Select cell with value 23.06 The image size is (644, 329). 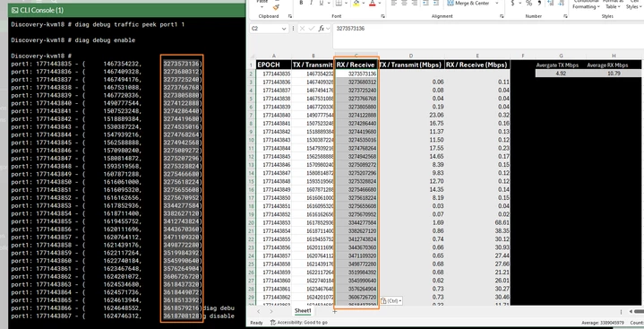point(411,115)
